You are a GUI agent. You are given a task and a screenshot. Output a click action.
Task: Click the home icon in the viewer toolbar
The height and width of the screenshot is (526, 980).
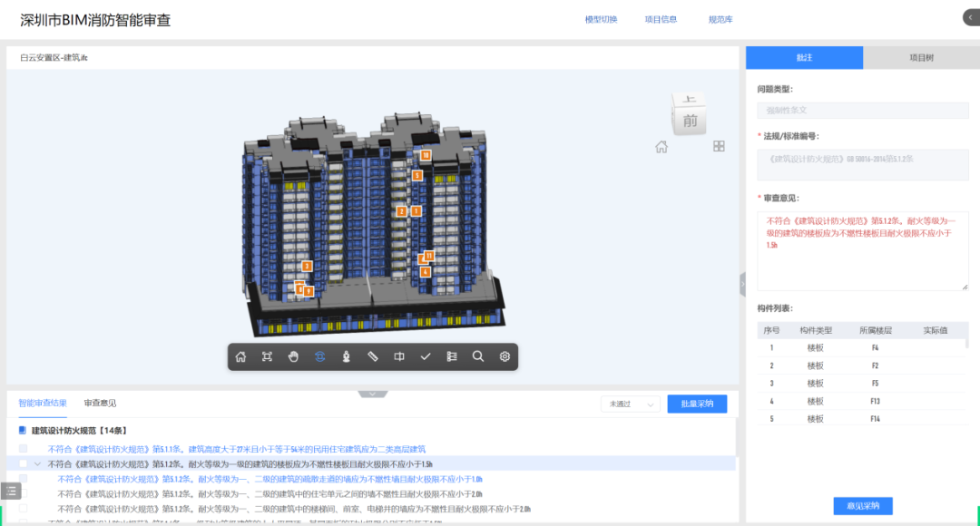click(240, 356)
